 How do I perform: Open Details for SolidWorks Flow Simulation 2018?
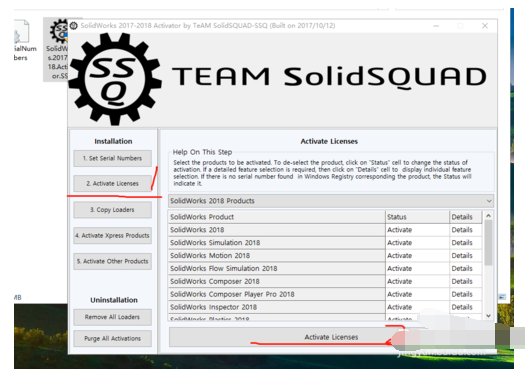point(466,268)
